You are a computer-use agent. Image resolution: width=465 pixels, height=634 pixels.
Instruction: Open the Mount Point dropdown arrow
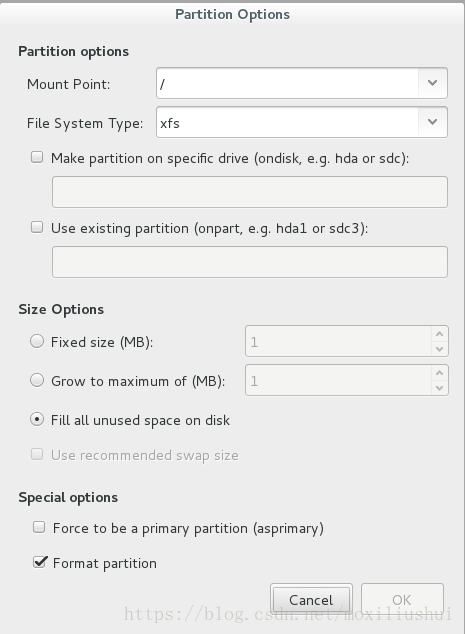tap(432, 83)
